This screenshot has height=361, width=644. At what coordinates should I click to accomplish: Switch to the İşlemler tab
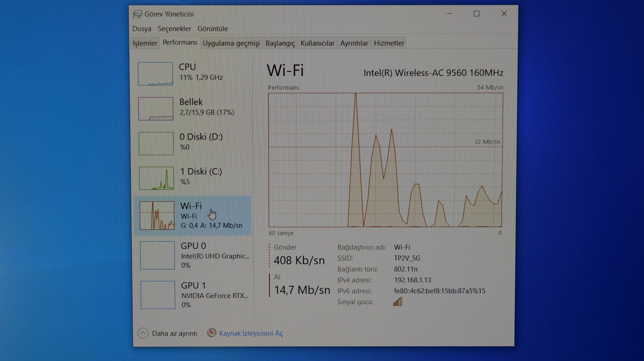[145, 43]
